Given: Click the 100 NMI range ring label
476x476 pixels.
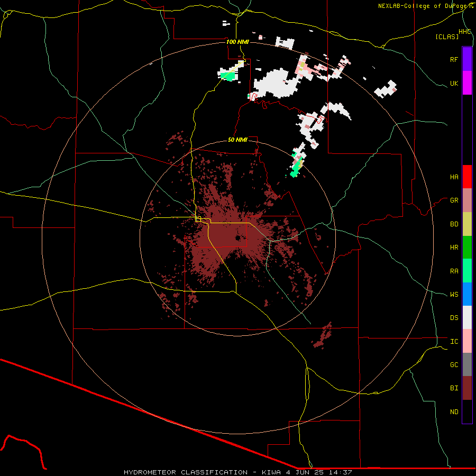Looking at the screenshot, I should [237, 42].
